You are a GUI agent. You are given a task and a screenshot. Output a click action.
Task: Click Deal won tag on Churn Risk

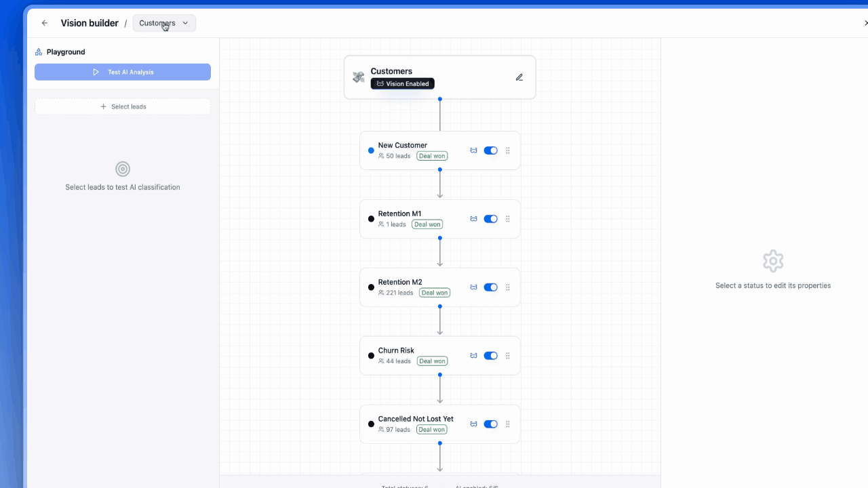pyautogui.click(x=432, y=361)
